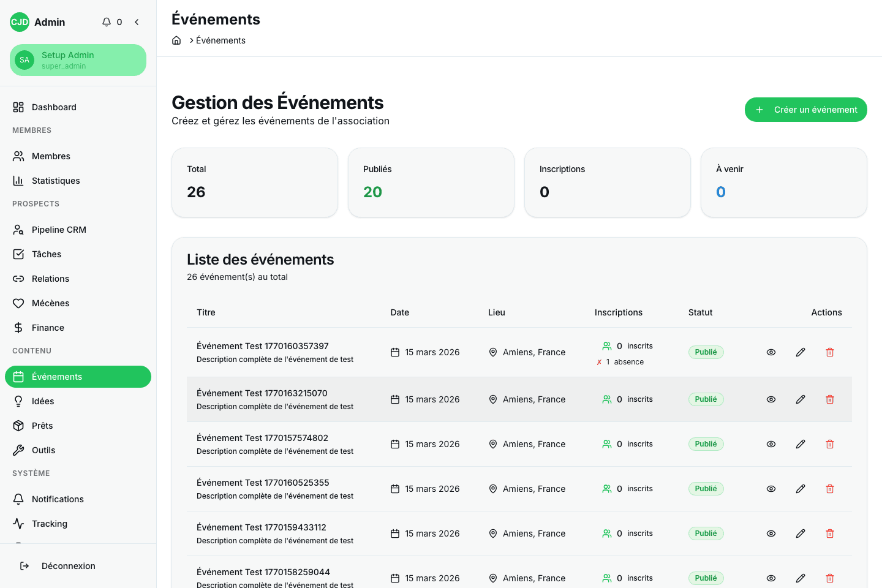Open the Finance page
This screenshot has height=588, width=882.
tap(78, 328)
